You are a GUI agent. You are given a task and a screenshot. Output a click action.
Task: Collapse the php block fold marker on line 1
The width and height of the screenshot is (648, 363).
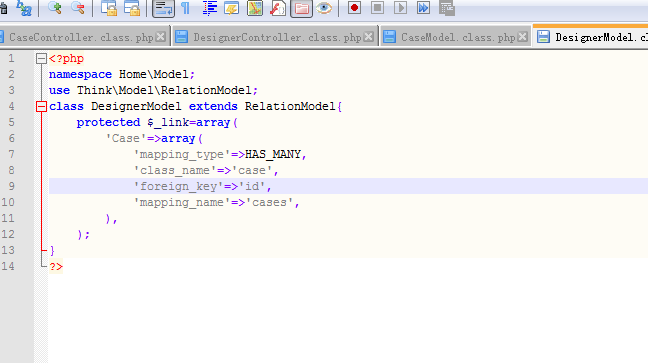(x=41, y=59)
